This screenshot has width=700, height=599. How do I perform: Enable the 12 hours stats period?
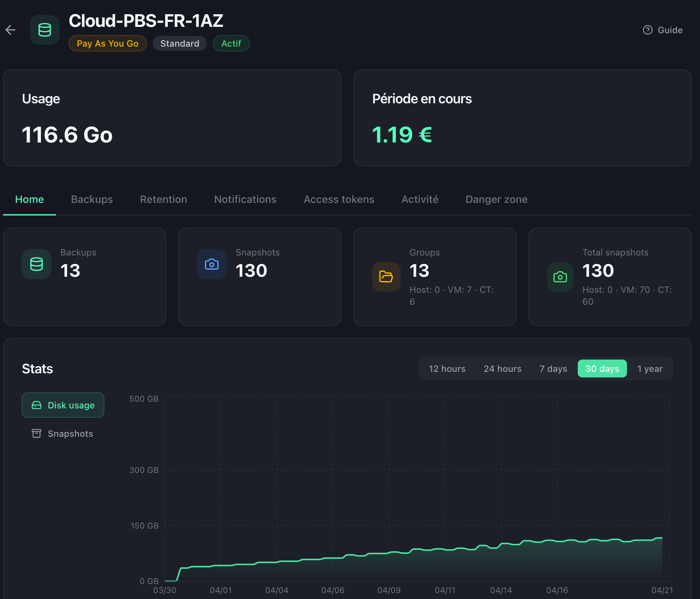447,369
